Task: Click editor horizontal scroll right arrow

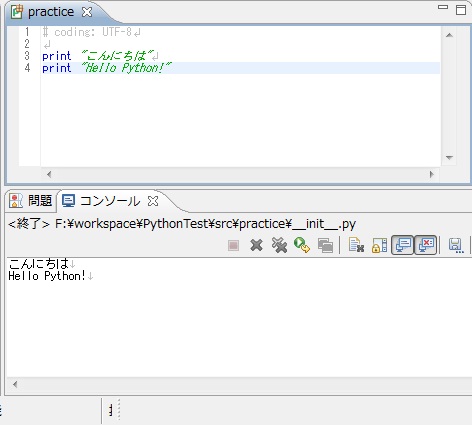Action: (432, 174)
